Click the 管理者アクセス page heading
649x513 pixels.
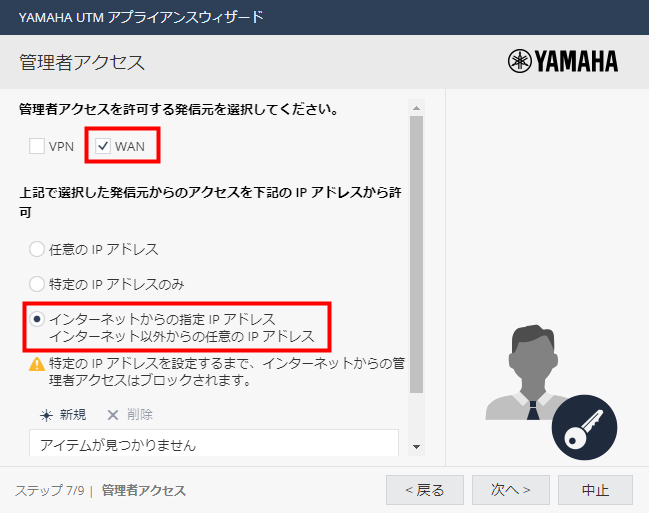tap(82, 62)
